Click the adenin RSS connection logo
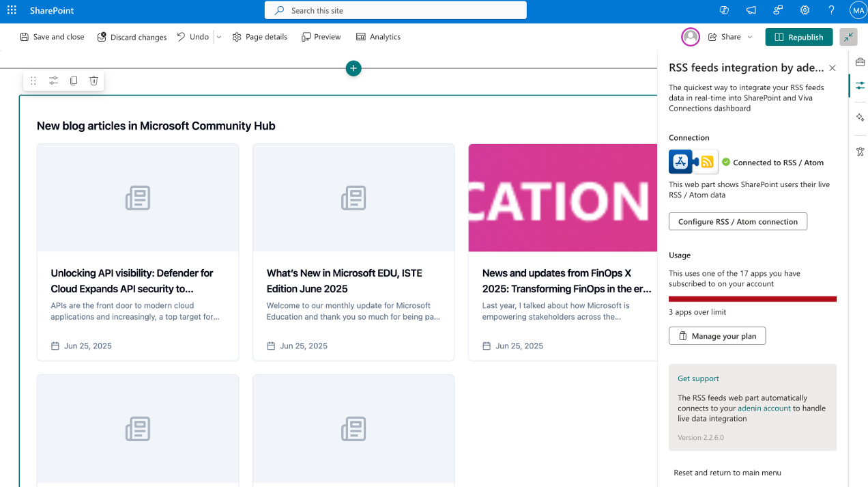 tap(693, 162)
